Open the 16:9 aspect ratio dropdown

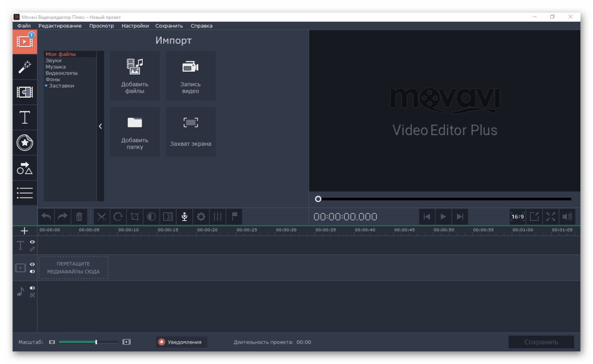tap(517, 216)
